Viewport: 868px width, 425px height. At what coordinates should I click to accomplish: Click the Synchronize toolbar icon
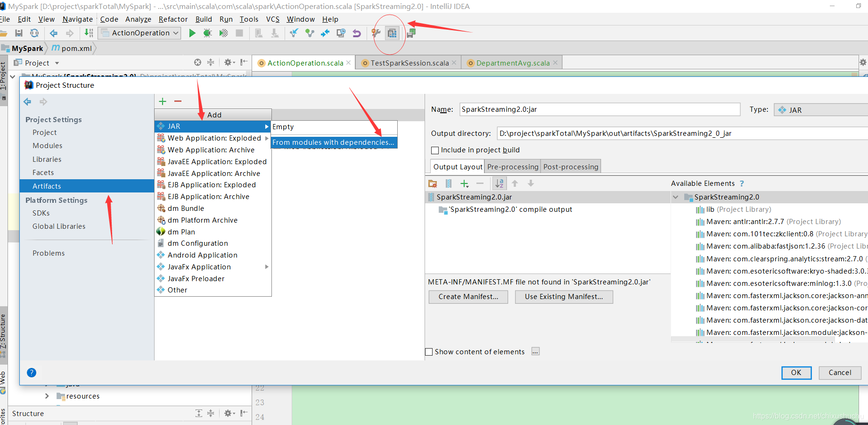click(x=34, y=33)
